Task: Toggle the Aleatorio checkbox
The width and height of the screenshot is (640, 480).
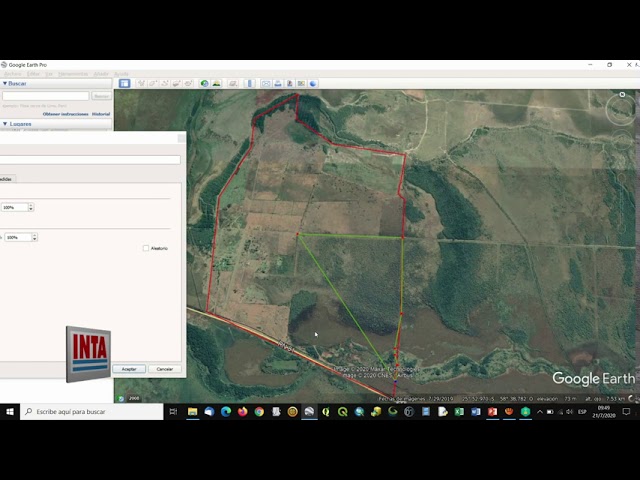Action: pos(146,248)
